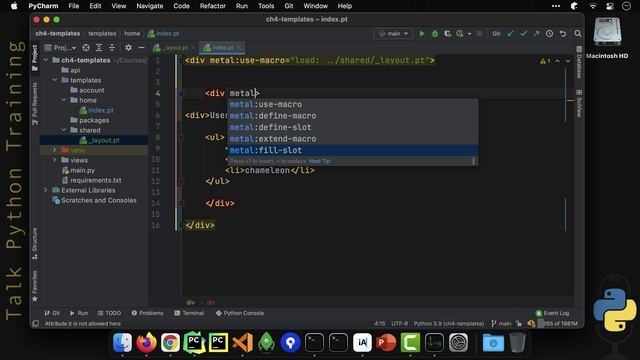This screenshot has height=360, width=640.
Task: Choose metal:fill-slot completion suggestion
Action: click(353, 150)
